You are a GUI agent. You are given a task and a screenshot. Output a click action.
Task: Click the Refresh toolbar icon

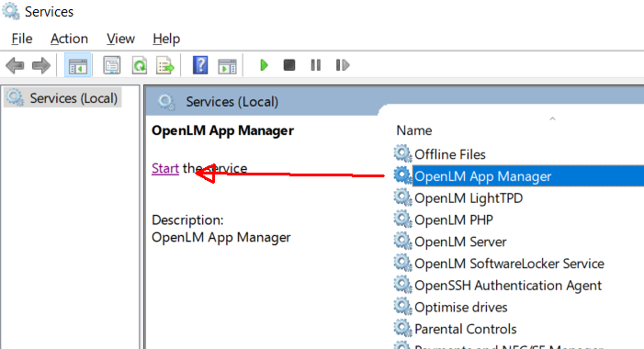point(140,65)
